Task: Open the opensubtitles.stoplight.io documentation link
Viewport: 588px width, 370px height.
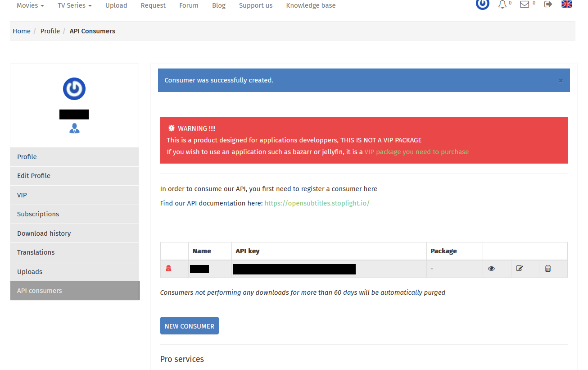Action: (317, 203)
